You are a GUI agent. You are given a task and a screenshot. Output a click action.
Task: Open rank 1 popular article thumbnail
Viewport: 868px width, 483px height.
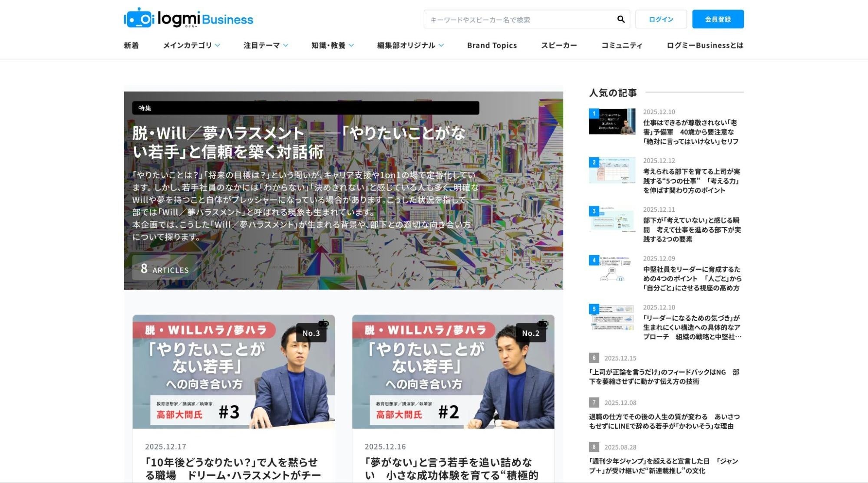click(x=612, y=122)
